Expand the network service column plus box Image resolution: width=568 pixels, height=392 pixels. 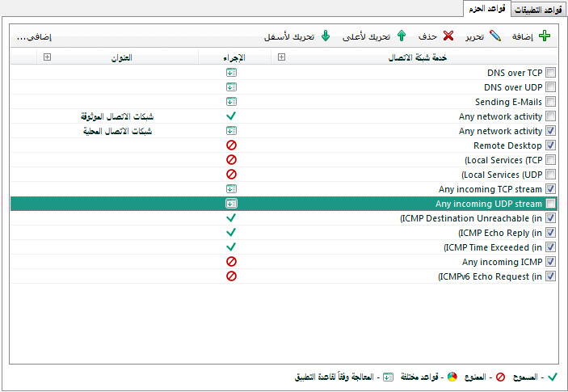(x=281, y=57)
